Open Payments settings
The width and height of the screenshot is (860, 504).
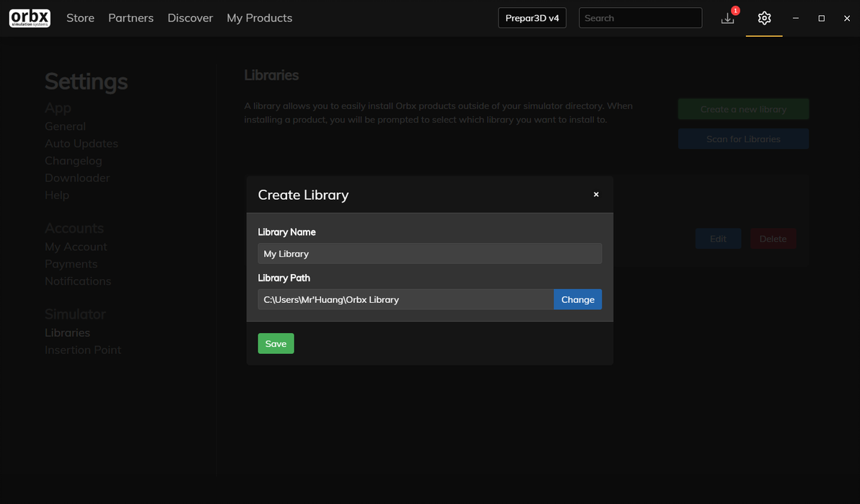(x=71, y=264)
